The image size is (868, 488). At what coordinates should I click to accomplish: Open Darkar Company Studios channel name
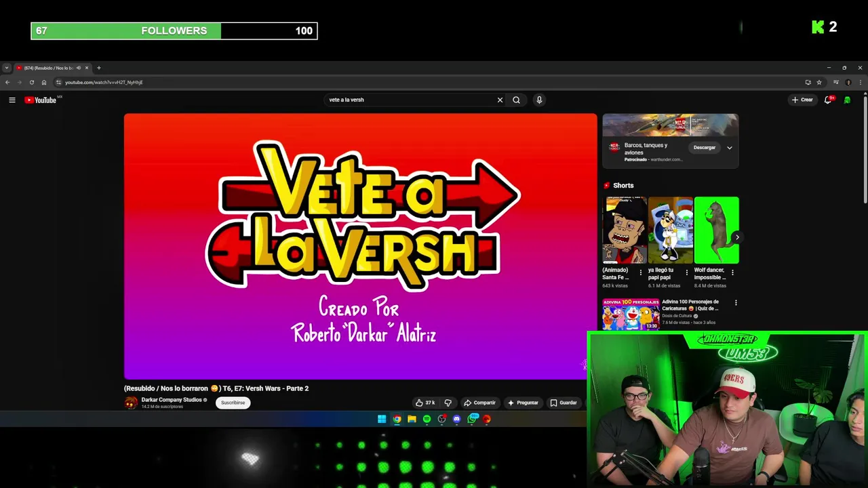pyautogui.click(x=172, y=400)
